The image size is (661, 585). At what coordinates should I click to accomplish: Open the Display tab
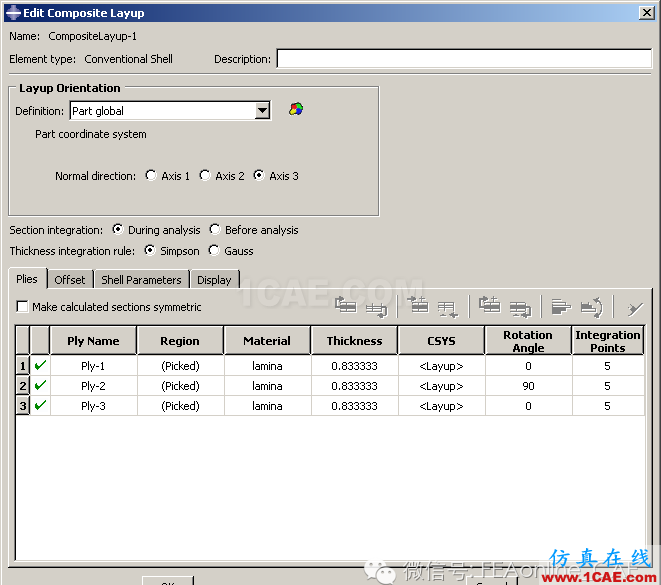(214, 280)
